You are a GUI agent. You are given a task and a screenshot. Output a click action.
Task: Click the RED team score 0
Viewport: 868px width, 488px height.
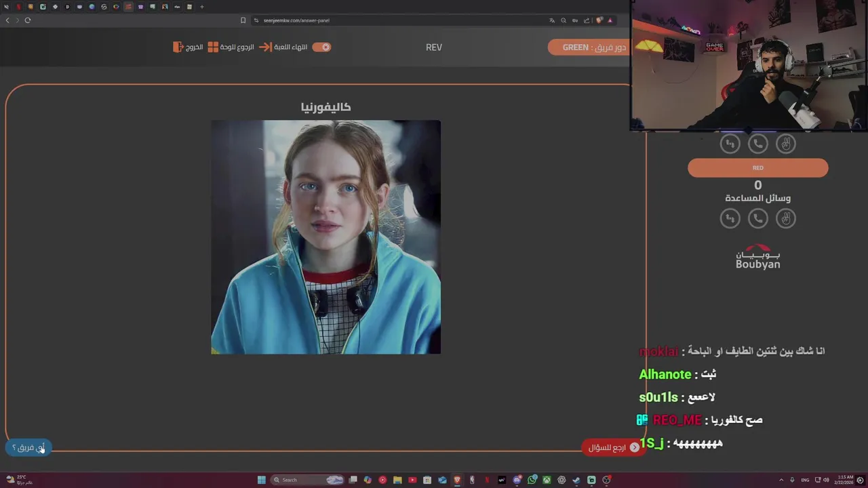[x=757, y=185]
